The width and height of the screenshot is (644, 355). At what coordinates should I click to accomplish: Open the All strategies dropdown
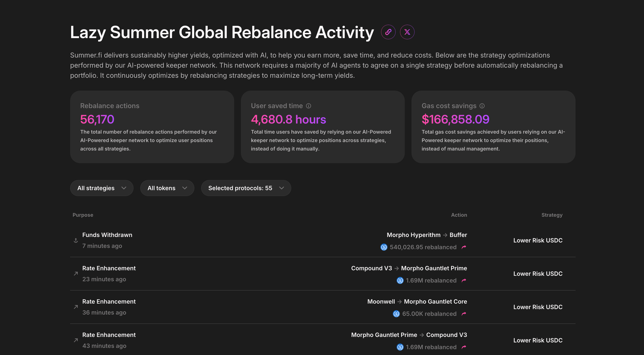click(101, 188)
